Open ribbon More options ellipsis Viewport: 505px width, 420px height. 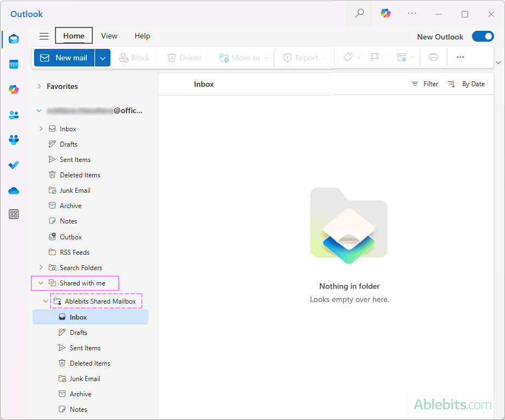click(x=460, y=57)
